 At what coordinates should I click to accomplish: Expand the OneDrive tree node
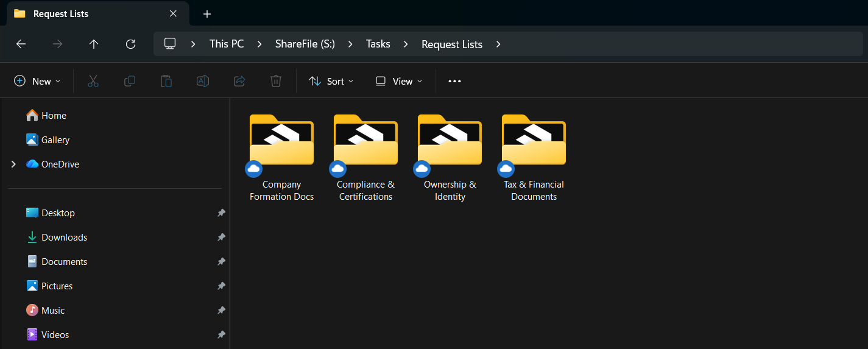13,164
